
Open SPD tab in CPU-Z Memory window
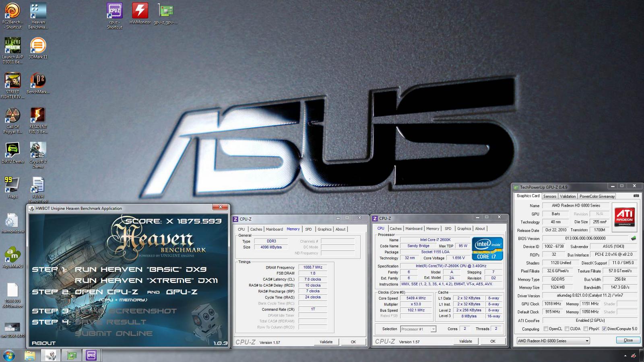pos(308,229)
